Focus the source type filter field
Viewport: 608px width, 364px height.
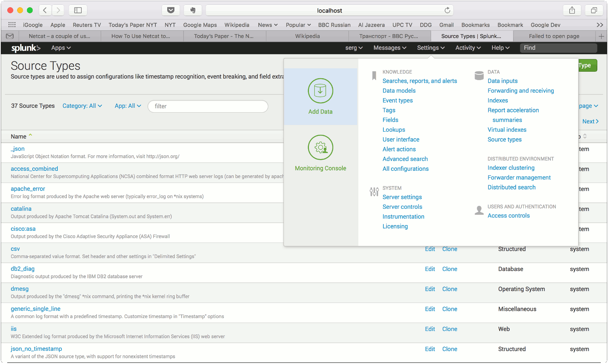tap(208, 106)
